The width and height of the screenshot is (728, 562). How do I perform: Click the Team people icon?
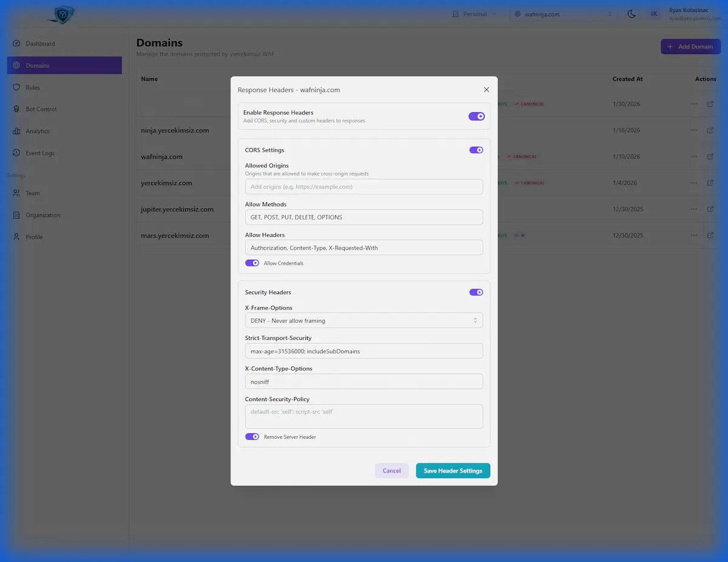pyautogui.click(x=16, y=193)
